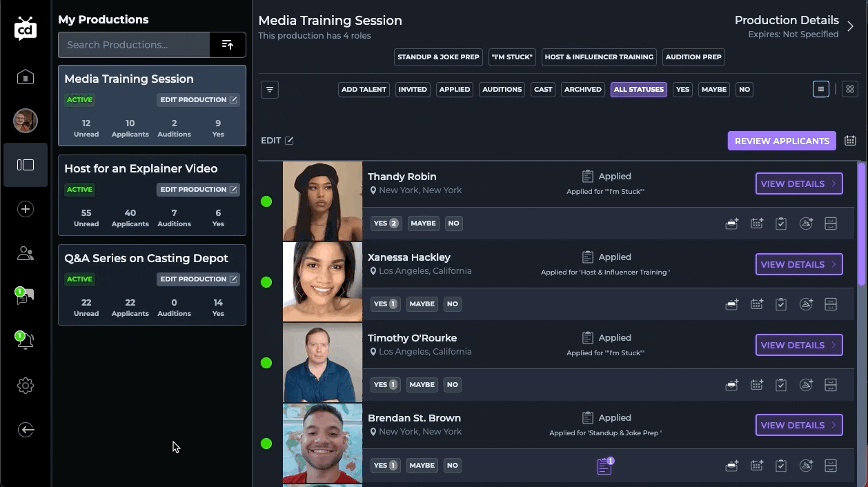Click the logout arrow icon in sidebar
This screenshot has width=868, height=487.
pos(26,430)
